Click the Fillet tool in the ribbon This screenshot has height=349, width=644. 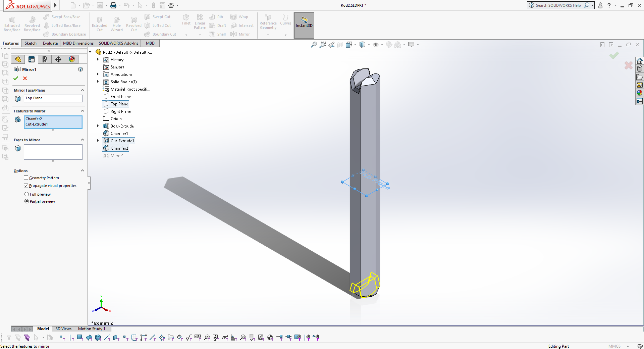point(186,20)
